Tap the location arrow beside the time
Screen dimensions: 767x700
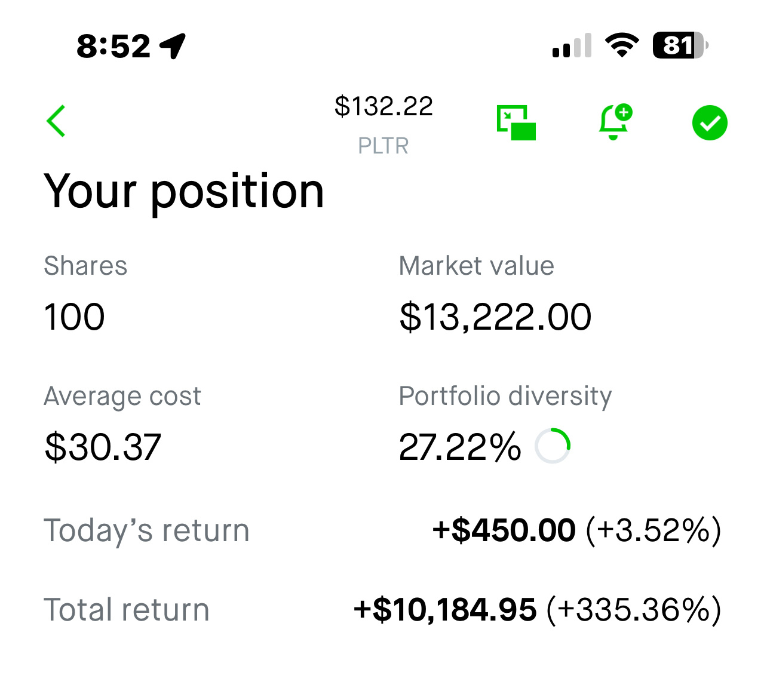[x=173, y=46]
